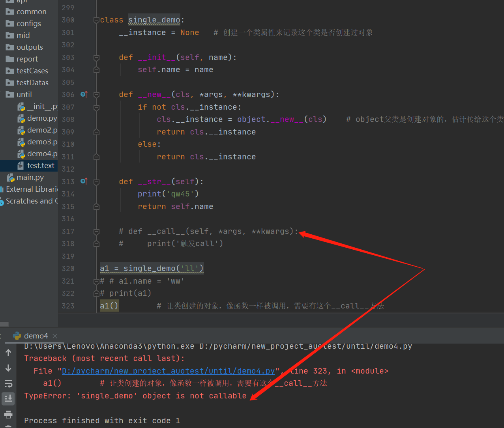Screen dimensions: 504x428
Task: Select the report folder
Action: point(27,59)
